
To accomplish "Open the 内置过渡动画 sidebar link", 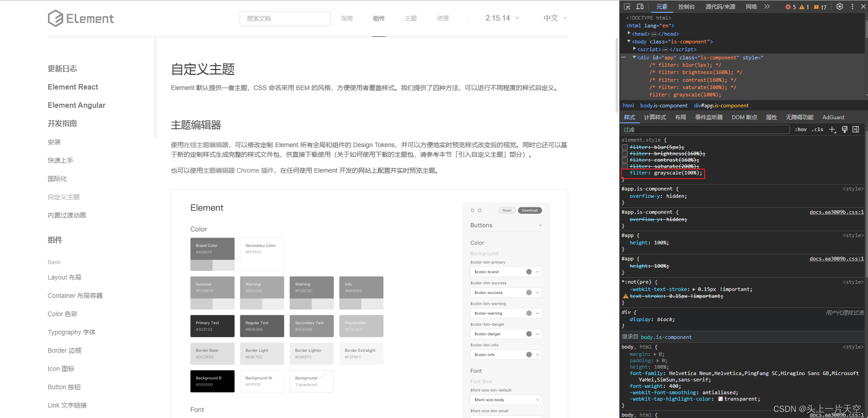I will click(x=67, y=215).
